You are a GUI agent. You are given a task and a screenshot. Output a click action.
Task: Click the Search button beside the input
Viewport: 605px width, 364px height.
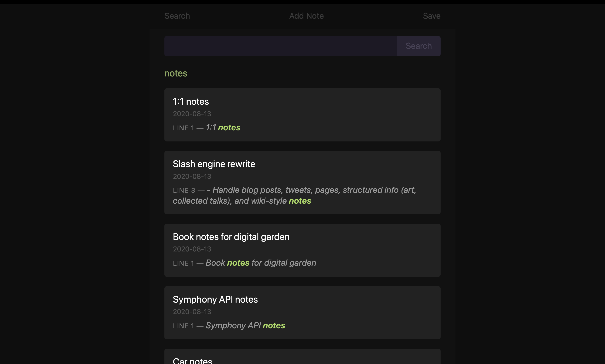pyautogui.click(x=419, y=46)
